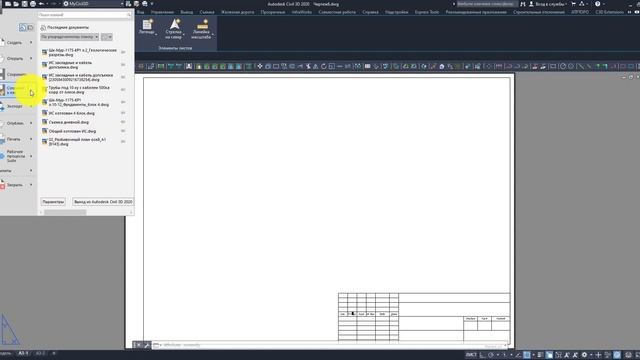Image resolution: width=640 pixels, height=360 pixels.
Task: Open the Съемка ribbon tab
Action: point(207,12)
